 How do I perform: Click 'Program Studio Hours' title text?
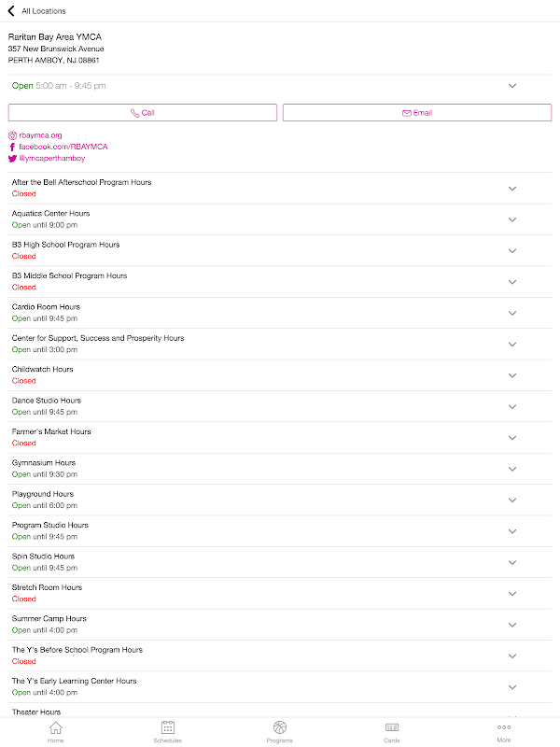pos(50,525)
